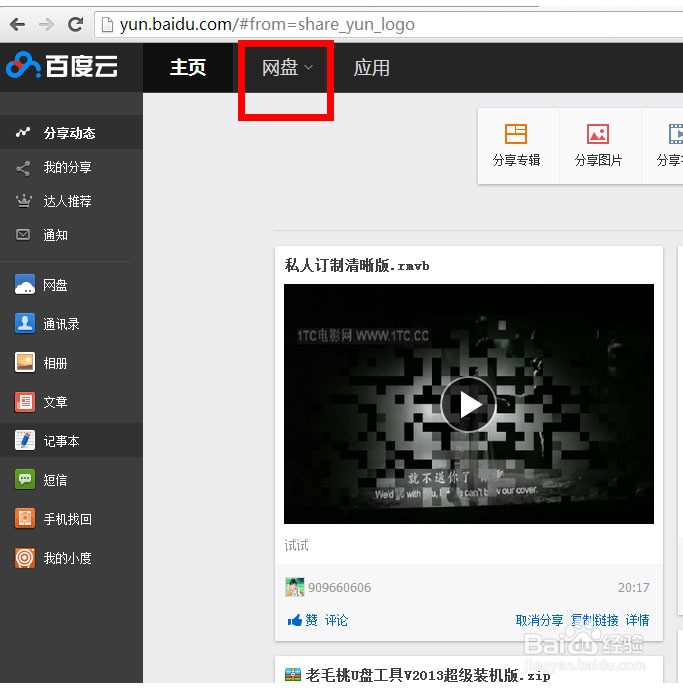This screenshot has width=683, height=690.
Task: Click the browser back arrow
Action: 17,24
